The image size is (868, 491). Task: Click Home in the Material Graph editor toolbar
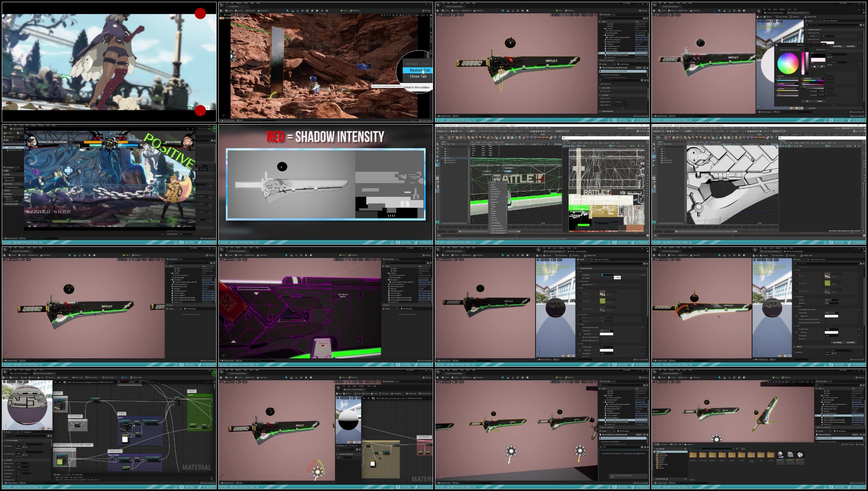[x=41, y=377]
